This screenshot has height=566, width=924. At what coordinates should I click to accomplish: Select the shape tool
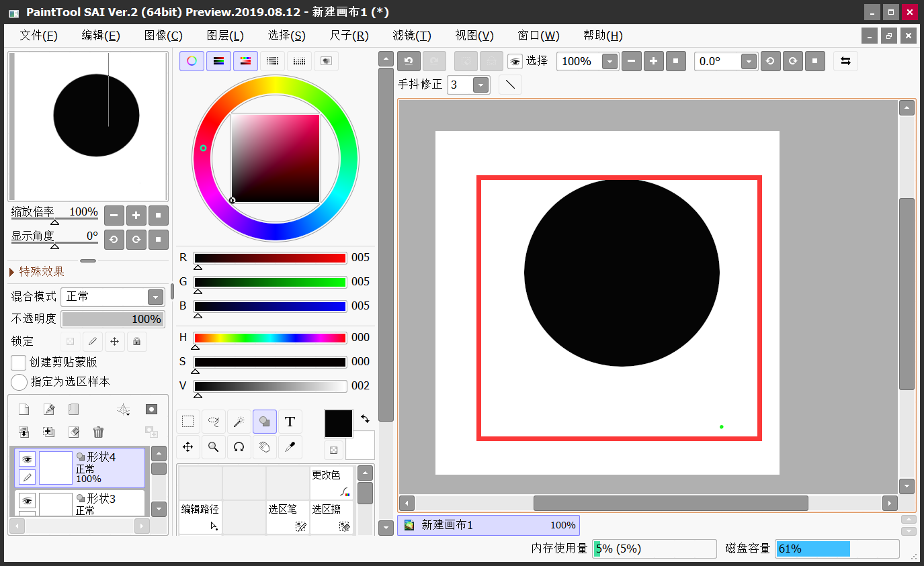pos(265,422)
